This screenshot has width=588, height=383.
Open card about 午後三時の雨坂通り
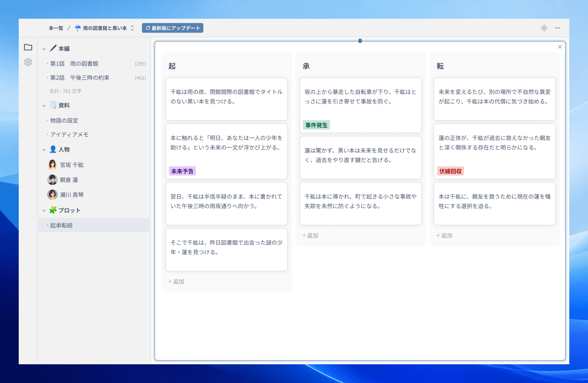coord(227,204)
